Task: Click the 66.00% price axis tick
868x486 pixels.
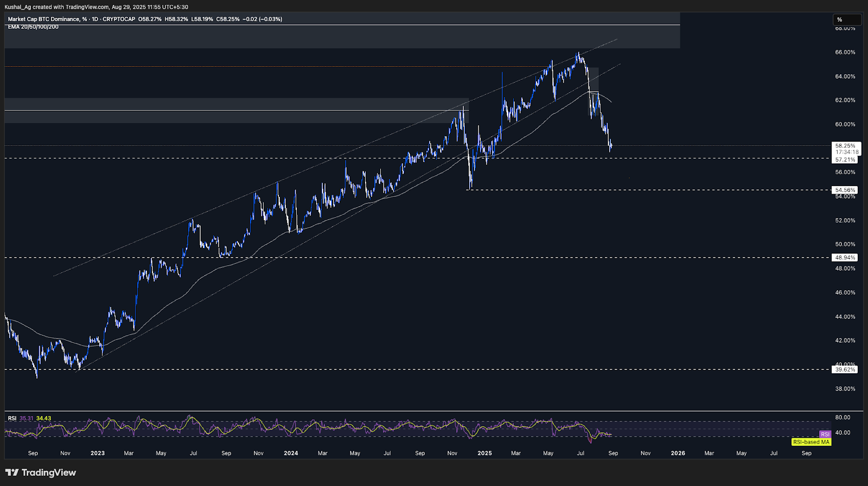Action: click(x=845, y=53)
